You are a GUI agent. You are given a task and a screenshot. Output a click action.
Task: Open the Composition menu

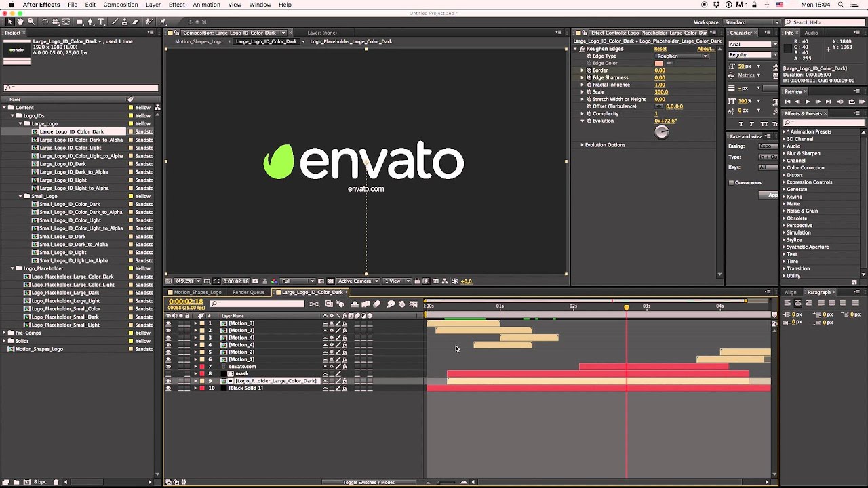pyautogui.click(x=121, y=5)
